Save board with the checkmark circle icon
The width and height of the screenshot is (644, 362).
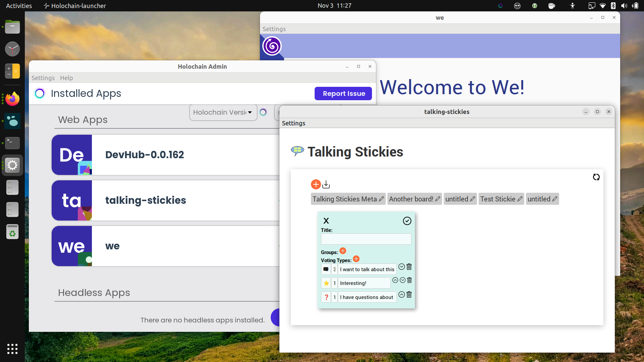407,221
